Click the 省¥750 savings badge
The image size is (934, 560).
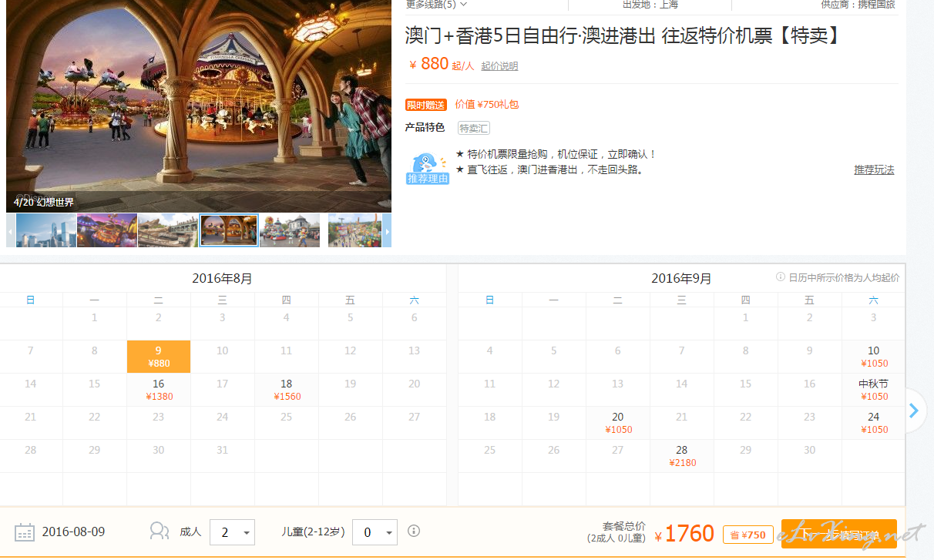tap(748, 535)
